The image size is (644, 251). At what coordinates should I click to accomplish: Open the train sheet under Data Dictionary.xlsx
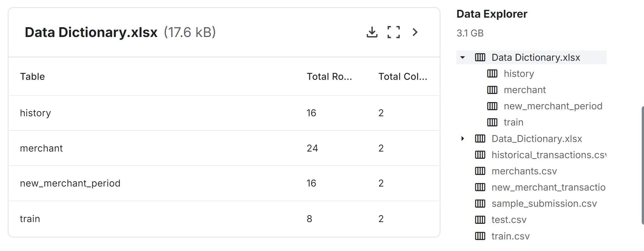pyautogui.click(x=513, y=122)
